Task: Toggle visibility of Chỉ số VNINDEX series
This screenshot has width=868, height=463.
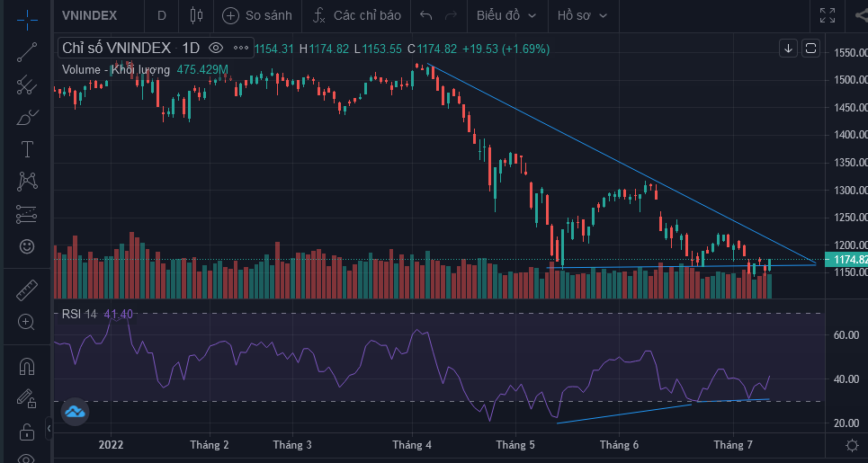Action: [215, 49]
